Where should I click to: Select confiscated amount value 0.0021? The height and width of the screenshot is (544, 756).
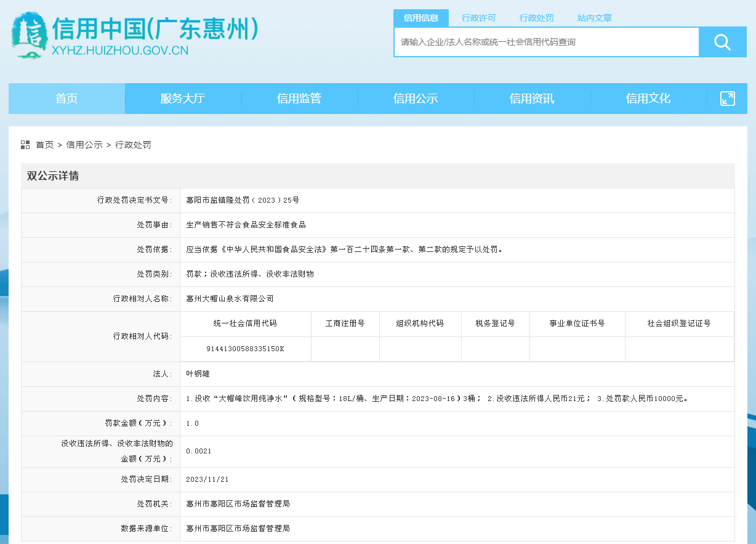(x=198, y=451)
